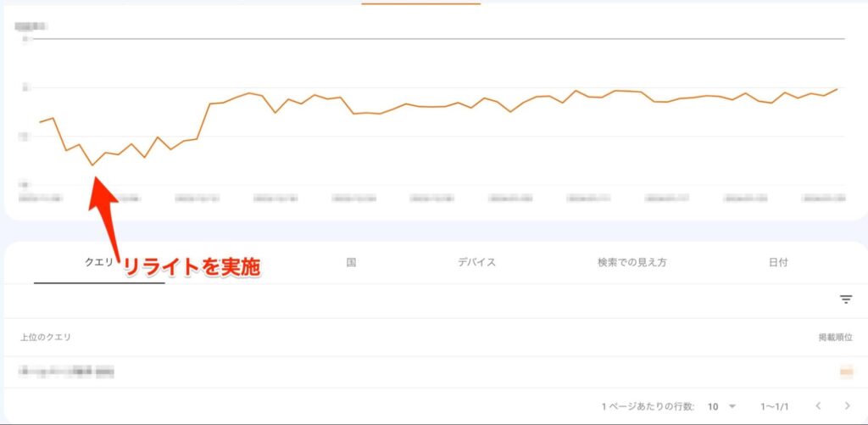Click the rightmost end of the orange chart line
This screenshot has height=425, width=868.
pos(838,88)
